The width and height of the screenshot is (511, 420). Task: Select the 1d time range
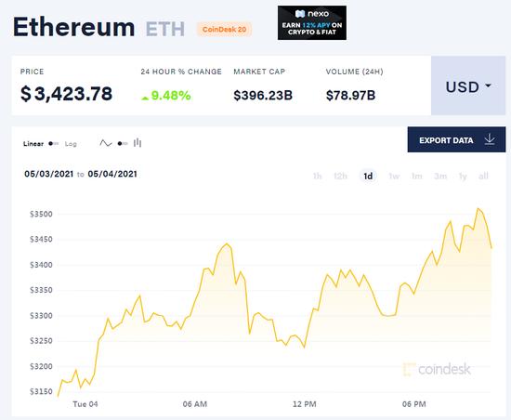[368, 177]
